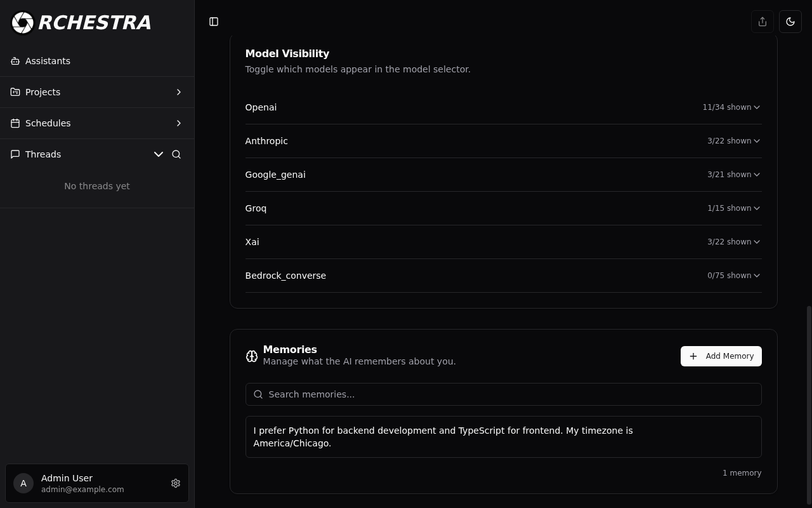Click the Admin User avatar
Viewport: 812px width, 508px height.
pos(23,483)
